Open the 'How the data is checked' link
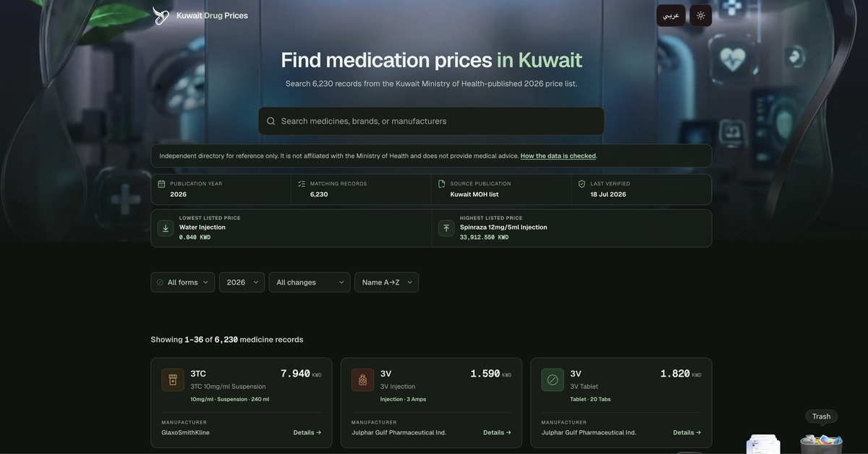The width and height of the screenshot is (868, 454). (x=558, y=156)
